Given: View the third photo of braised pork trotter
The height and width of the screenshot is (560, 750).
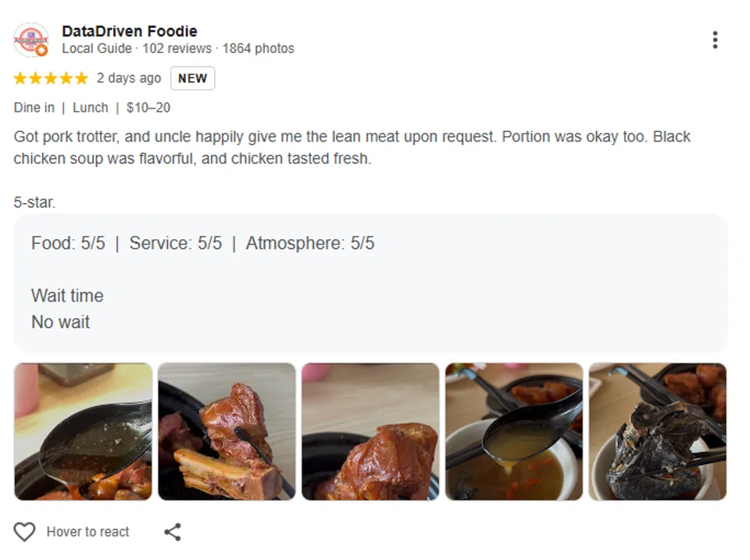Looking at the screenshot, I should click(x=370, y=431).
